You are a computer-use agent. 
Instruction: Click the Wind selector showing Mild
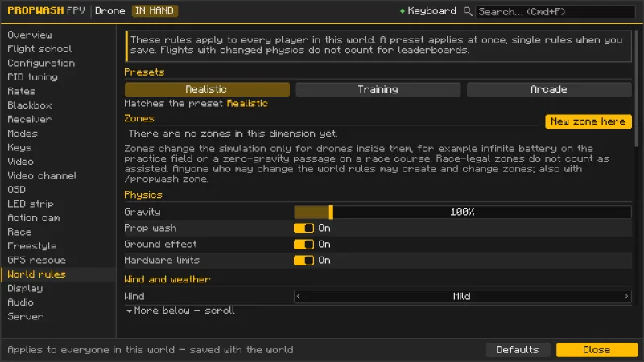pos(462,296)
